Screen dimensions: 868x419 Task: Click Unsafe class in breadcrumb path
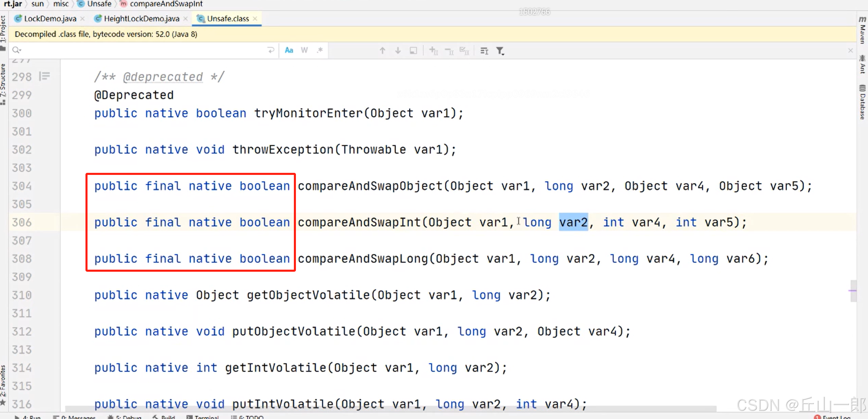click(99, 4)
